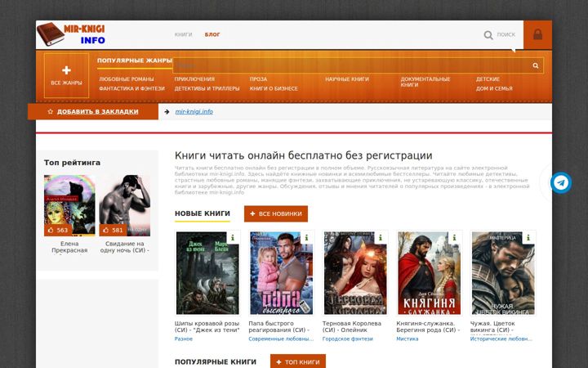Open Терновая Королева (СИ) - Олейник title
The width and height of the screenshot is (588, 368).
click(x=352, y=326)
